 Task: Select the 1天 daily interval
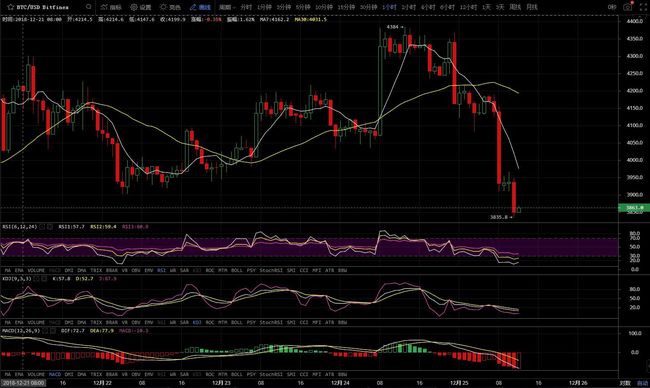(x=487, y=7)
